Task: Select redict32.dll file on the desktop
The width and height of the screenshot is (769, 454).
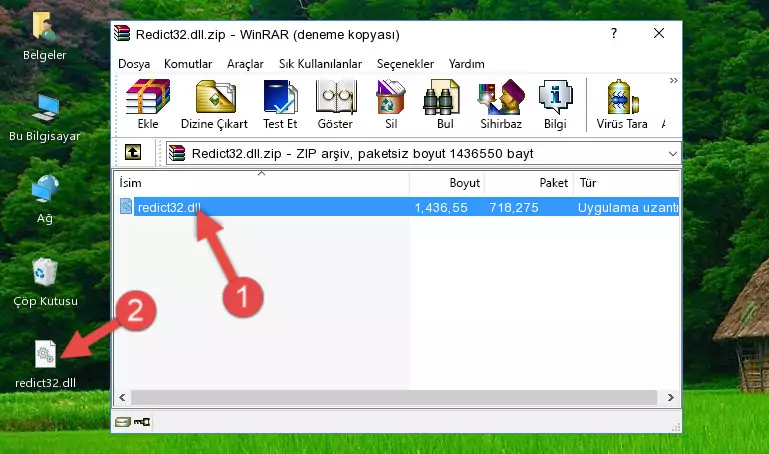Action: [45, 365]
